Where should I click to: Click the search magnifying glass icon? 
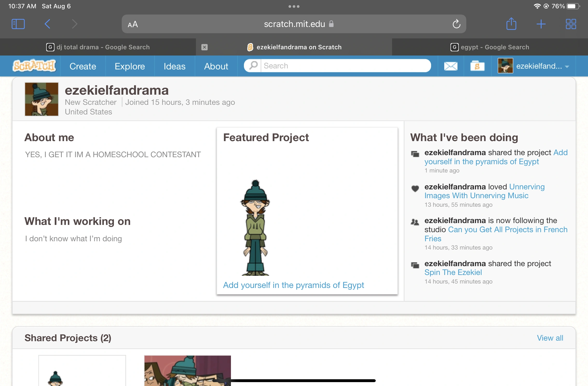252,66
